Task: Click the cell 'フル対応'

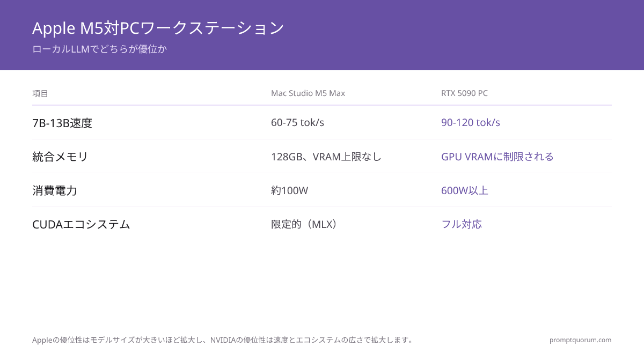Action: click(462, 224)
